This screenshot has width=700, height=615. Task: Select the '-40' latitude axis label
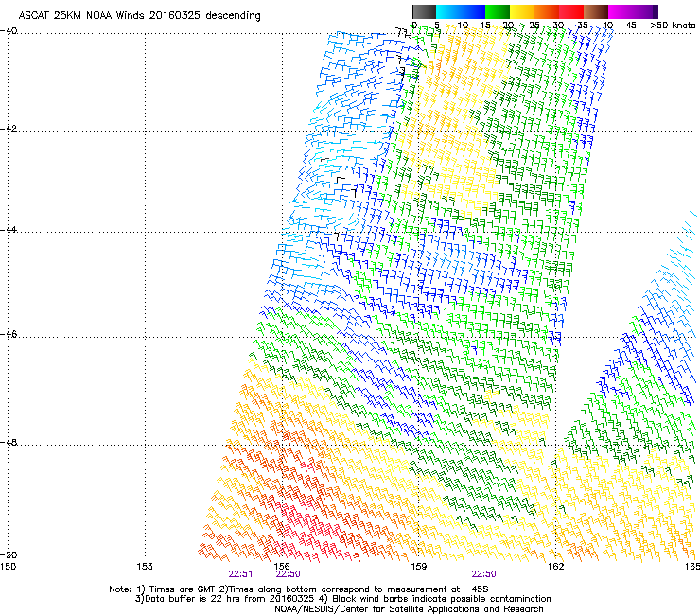[9, 31]
